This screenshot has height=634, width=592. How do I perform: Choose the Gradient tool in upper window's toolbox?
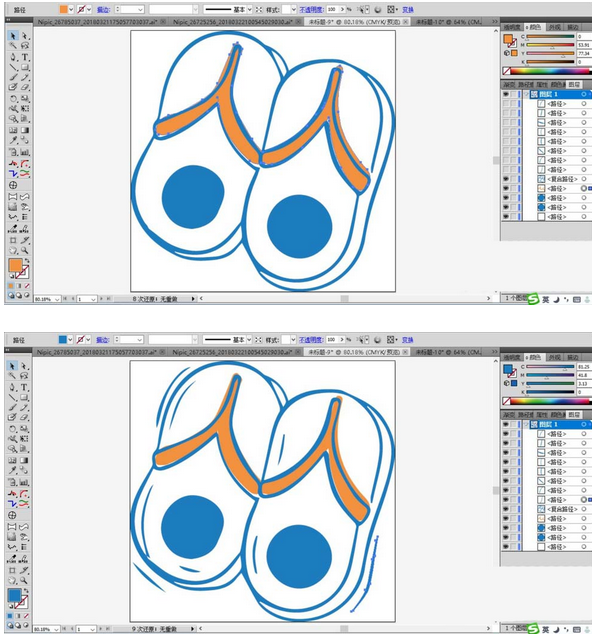point(25,130)
